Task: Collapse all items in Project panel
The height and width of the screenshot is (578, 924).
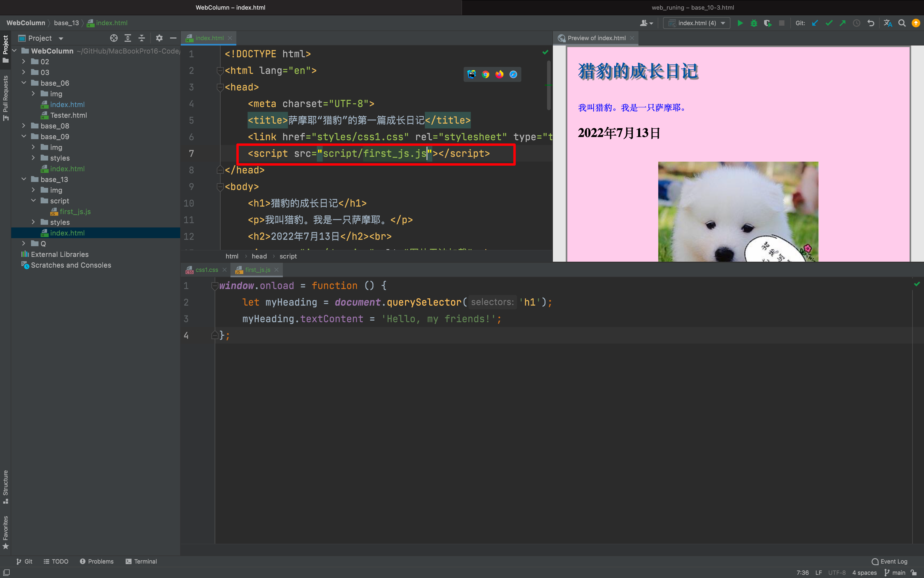Action: click(142, 38)
